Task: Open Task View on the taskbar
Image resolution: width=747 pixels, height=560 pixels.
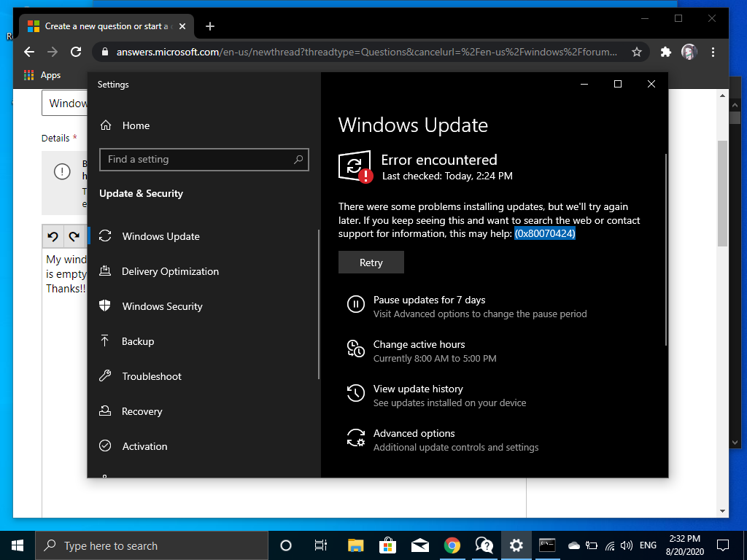Action: click(321, 545)
